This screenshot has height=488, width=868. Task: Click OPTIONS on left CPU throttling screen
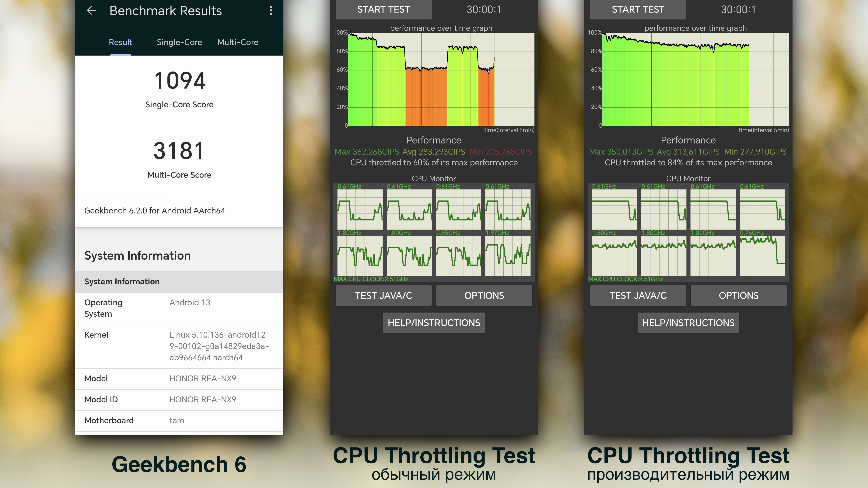pyautogui.click(x=484, y=295)
